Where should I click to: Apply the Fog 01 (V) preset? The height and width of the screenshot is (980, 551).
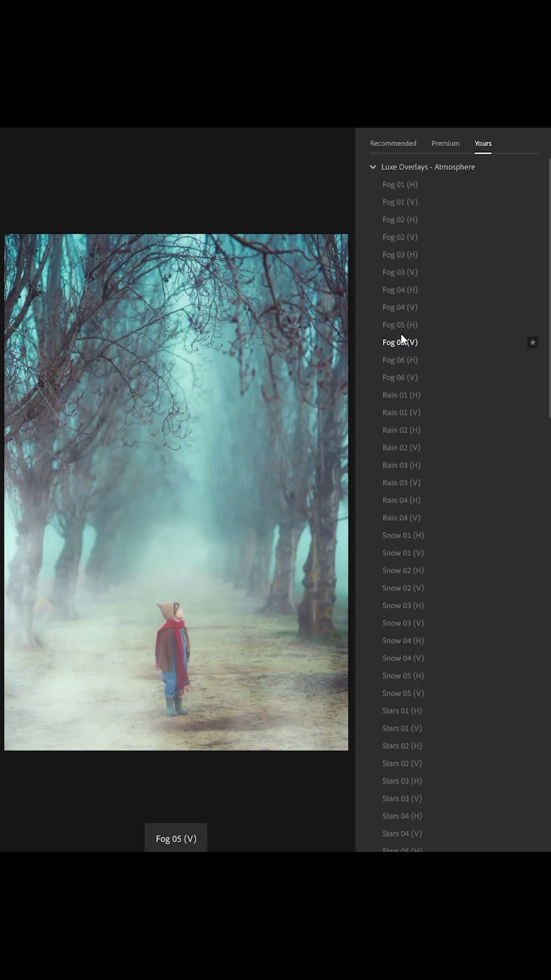[400, 202]
